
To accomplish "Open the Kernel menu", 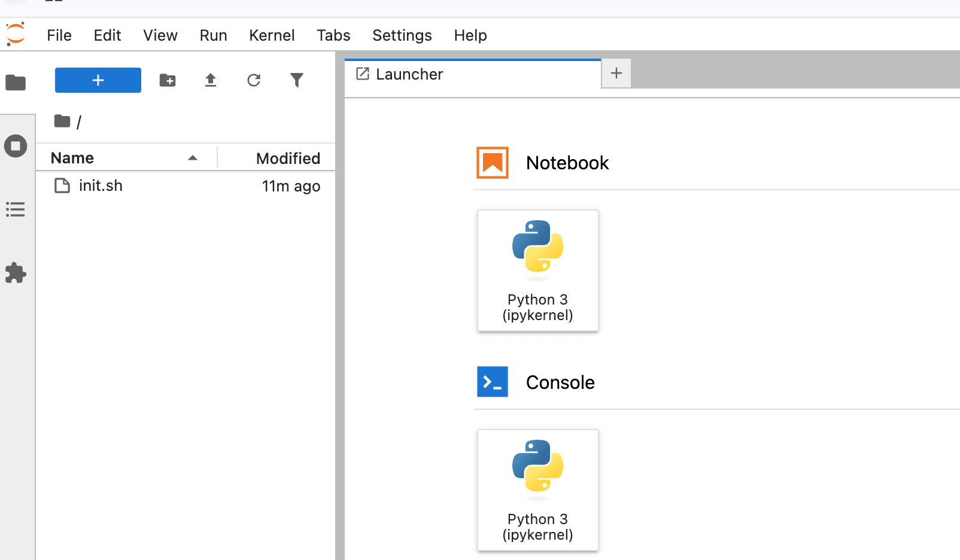I will pos(272,35).
